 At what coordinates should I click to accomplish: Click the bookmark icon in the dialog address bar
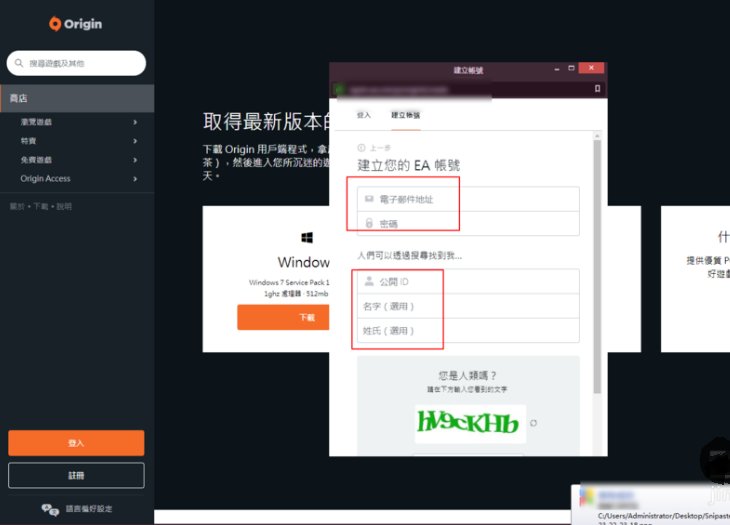pos(597,88)
